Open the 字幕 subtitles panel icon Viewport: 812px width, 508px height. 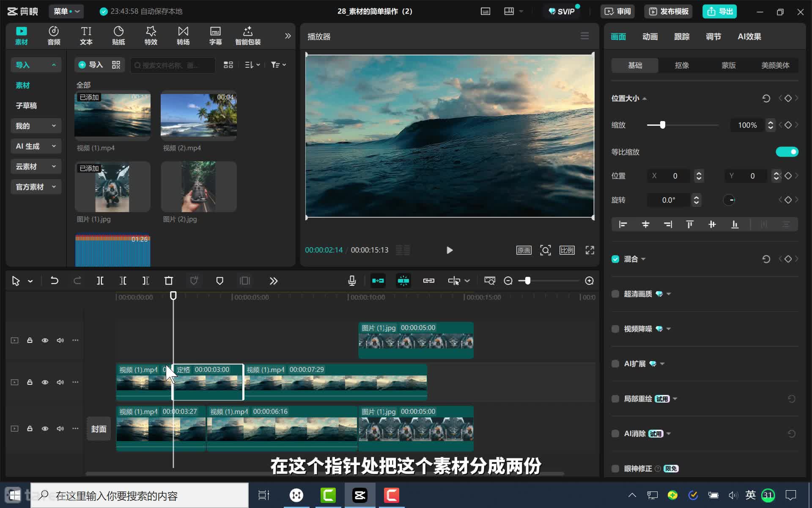click(215, 36)
